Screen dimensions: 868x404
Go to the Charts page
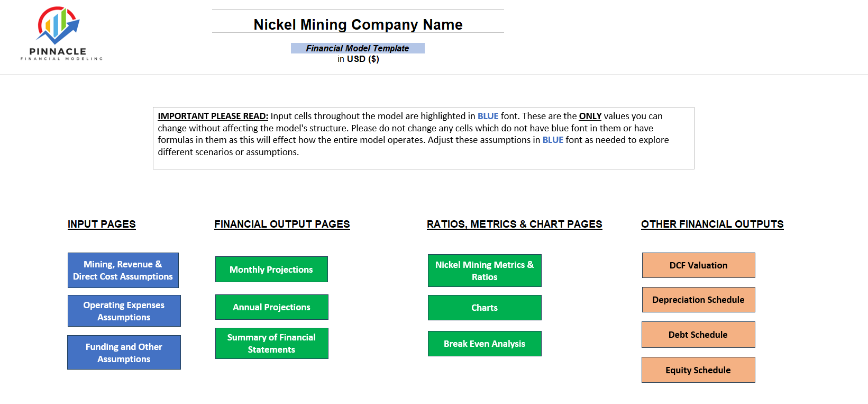click(x=485, y=308)
